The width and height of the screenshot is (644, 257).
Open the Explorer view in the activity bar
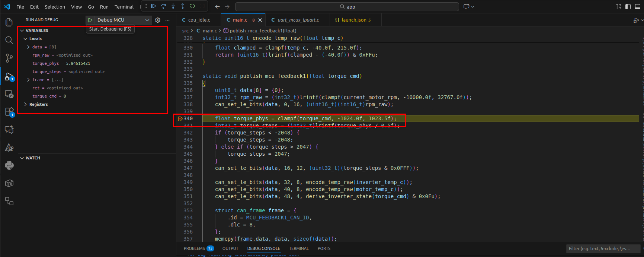(x=9, y=22)
